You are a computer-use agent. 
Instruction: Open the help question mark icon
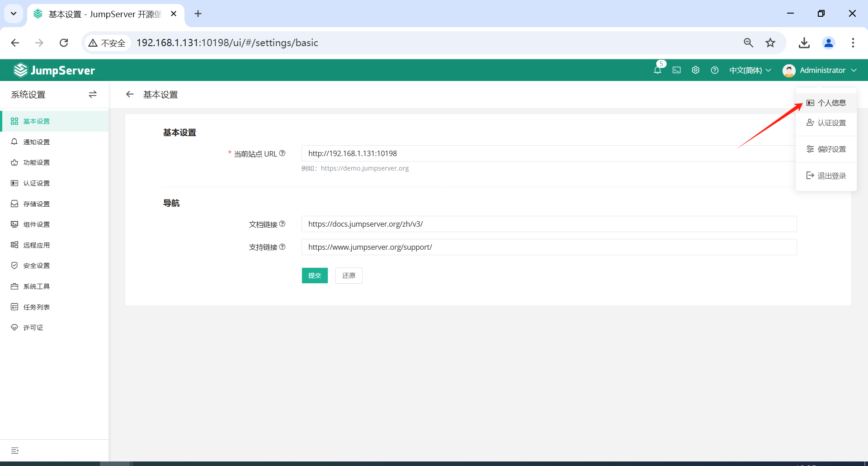click(x=714, y=70)
